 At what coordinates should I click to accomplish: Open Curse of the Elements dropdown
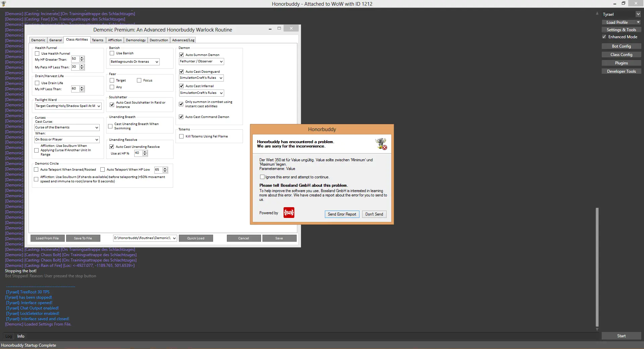pyautogui.click(x=67, y=127)
